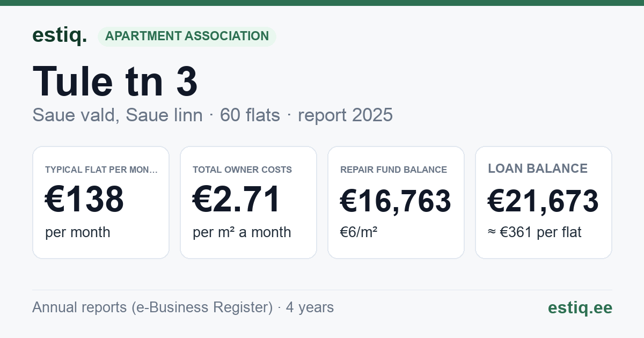644x338 pixels.
Task: Click the Tule tn 3 heading
Action: (115, 81)
